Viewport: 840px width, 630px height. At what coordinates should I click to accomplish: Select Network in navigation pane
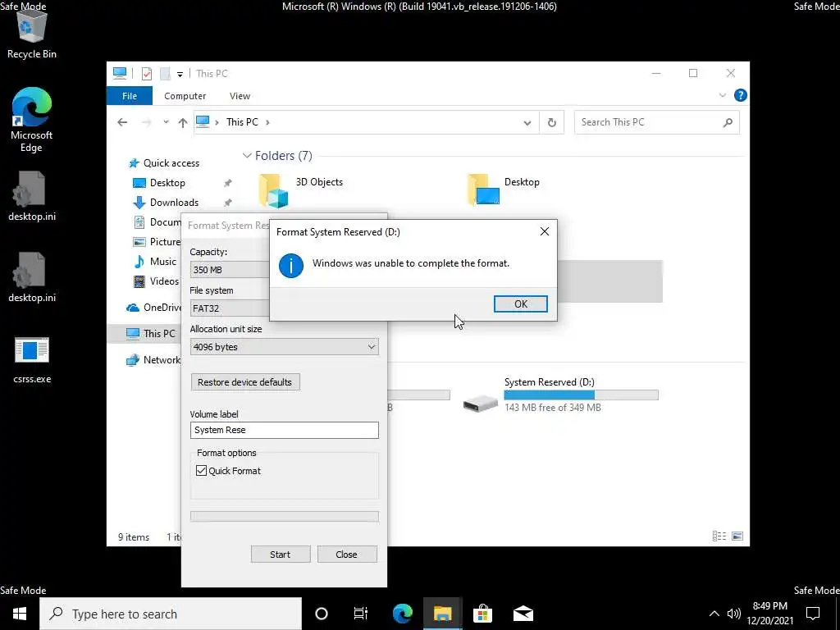pos(153,360)
